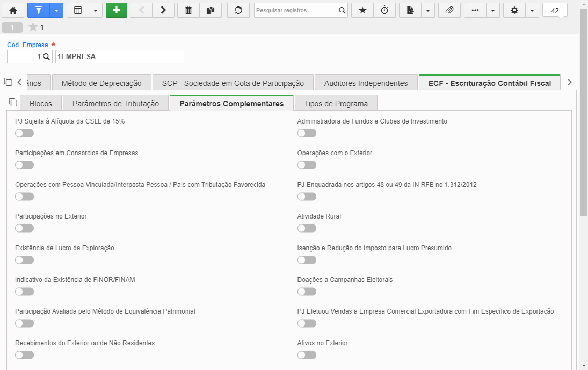
Task: Switch to the Blocos sub-tab
Action: pyautogui.click(x=41, y=104)
